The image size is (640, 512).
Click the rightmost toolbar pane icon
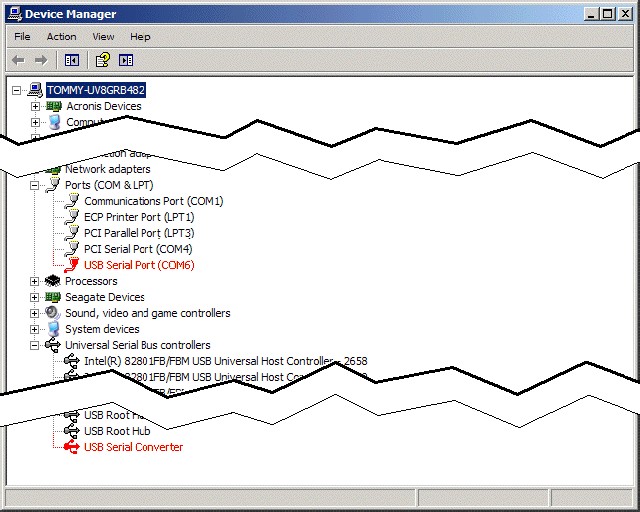pos(126,61)
